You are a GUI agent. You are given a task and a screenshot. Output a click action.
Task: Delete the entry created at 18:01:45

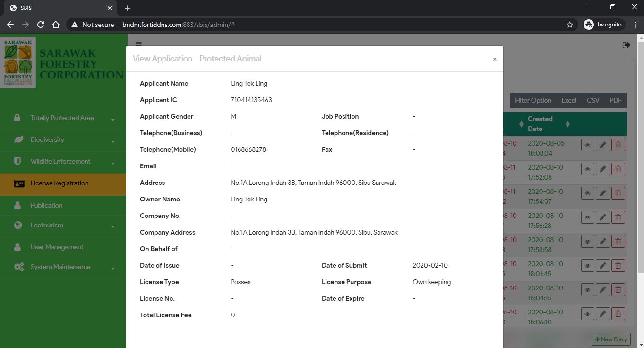tap(618, 265)
